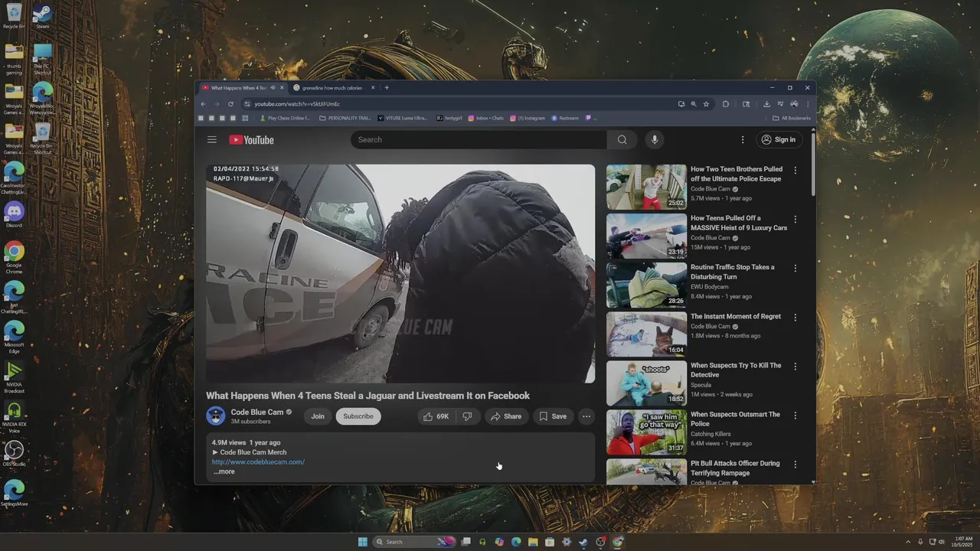This screenshot has width=980, height=551.
Task: Open the Code Blue Cam channel name
Action: click(257, 412)
